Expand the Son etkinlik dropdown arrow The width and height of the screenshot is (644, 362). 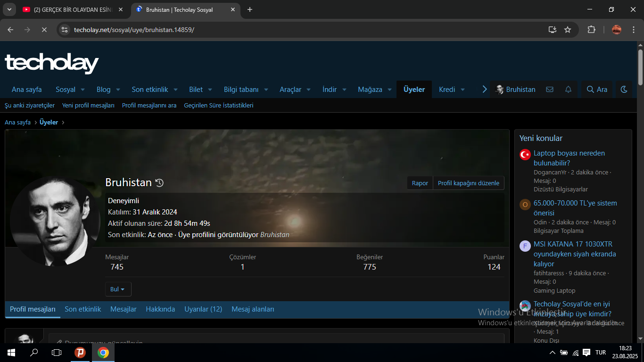coord(175,90)
